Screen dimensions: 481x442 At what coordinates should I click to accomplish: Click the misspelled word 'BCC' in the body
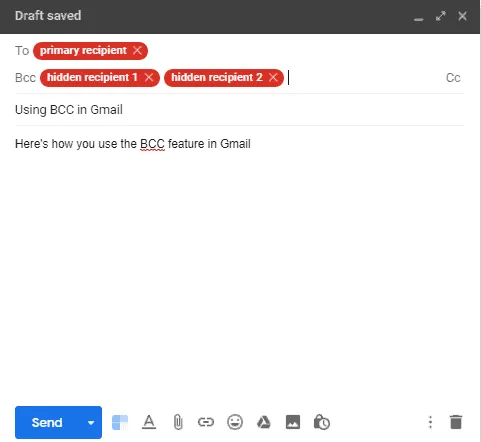tap(152, 144)
